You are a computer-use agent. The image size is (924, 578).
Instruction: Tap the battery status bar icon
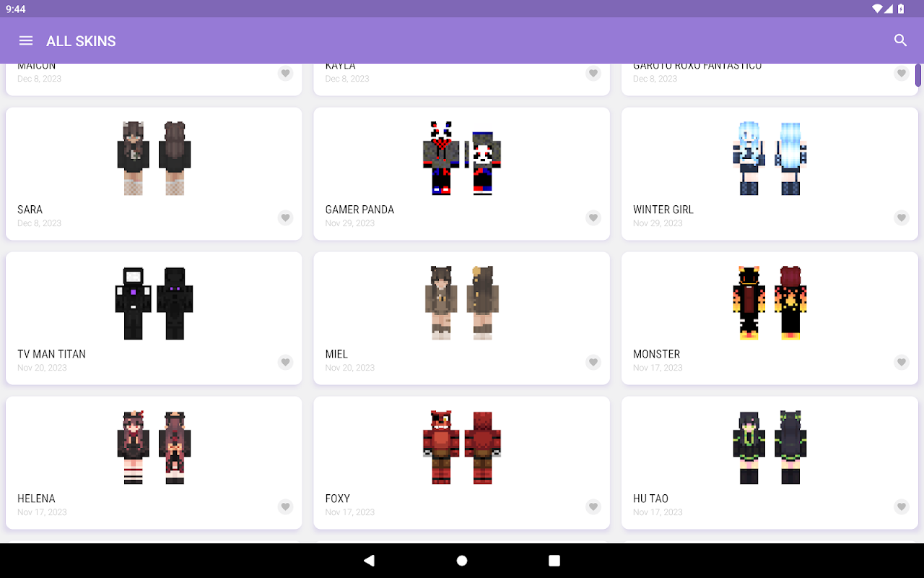(901, 9)
